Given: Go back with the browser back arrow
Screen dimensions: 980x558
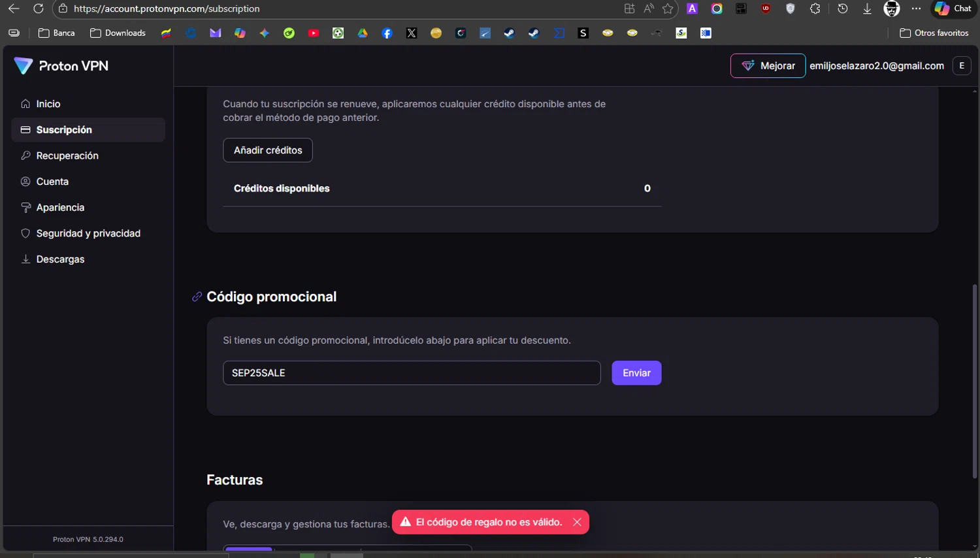Looking at the screenshot, I should click(14, 8).
